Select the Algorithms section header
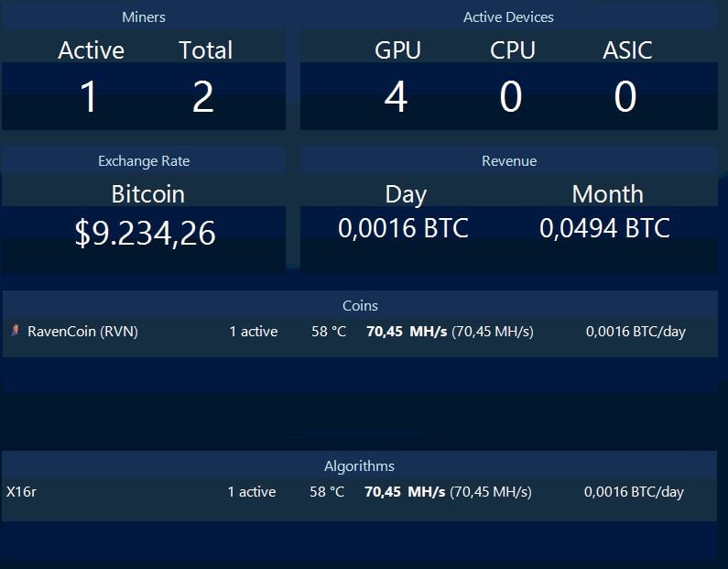This screenshot has width=728, height=569. (359, 465)
